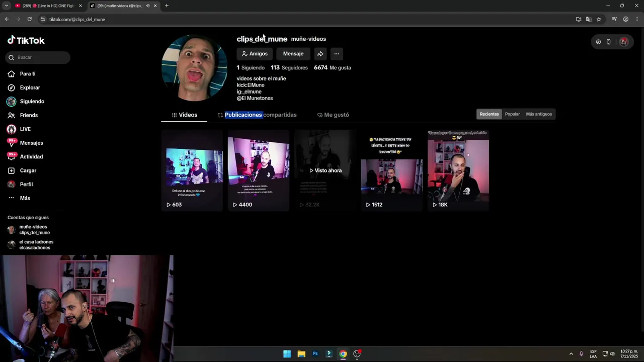Install app icon in address bar

point(579,19)
